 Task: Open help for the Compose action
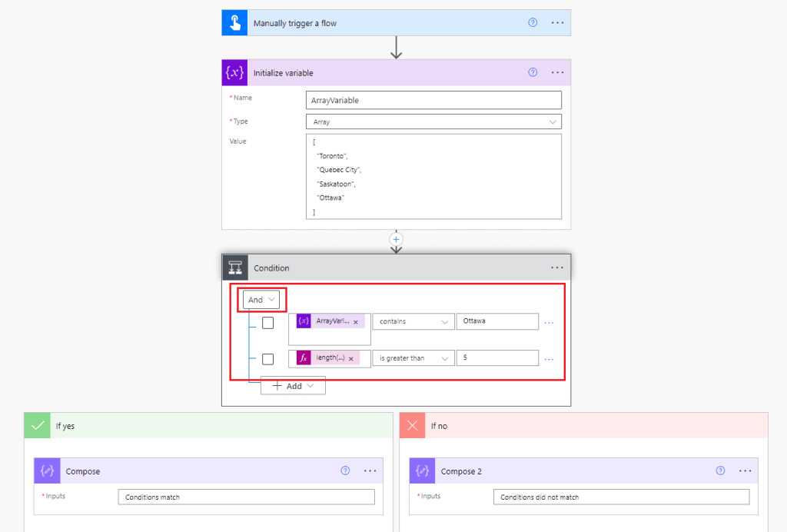pyautogui.click(x=345, y=470)
